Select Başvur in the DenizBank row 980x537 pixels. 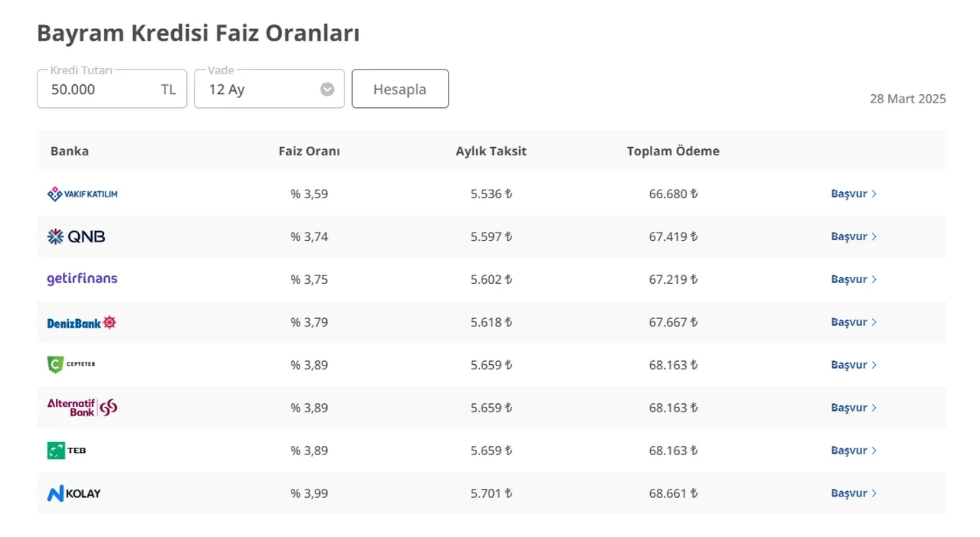click(x=853, y=323)
